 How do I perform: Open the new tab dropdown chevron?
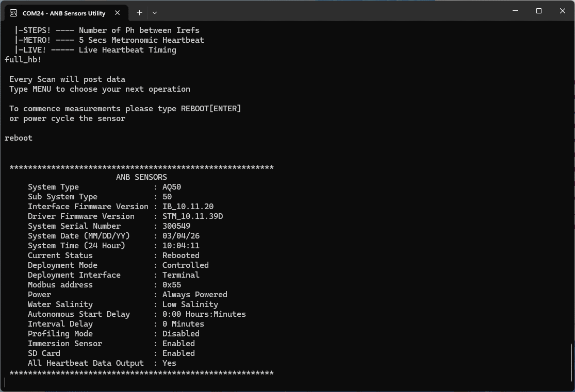pos(154,12)
